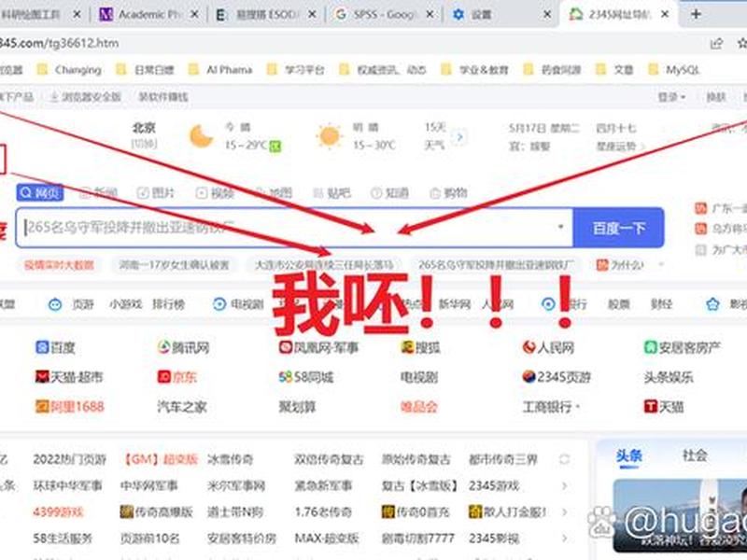Click the share page icon in address bar
The width and height of the screenshot is (747, 560).
point(716,43)
